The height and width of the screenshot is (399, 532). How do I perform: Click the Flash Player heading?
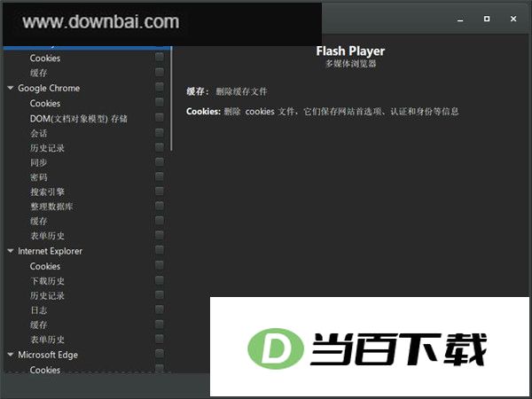point(350,51)
